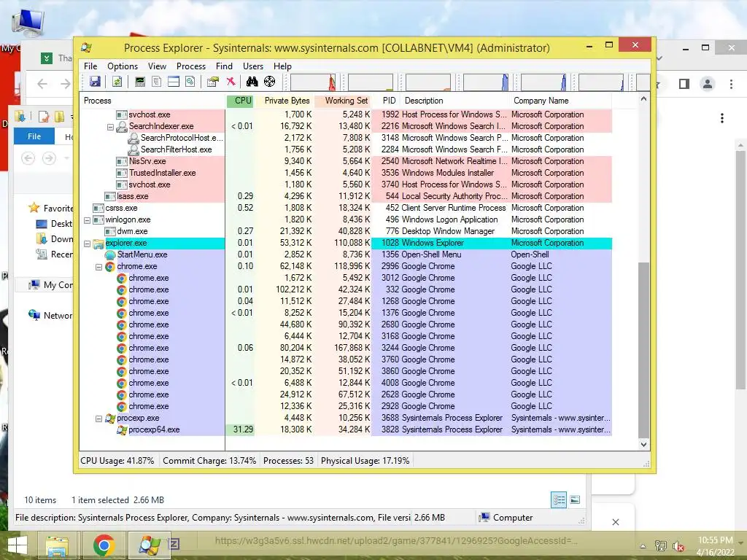The width and height of the screenshot is (747, 560).
Task: Collapse the explorer.exe tree node
Action: tap(88, 244)
